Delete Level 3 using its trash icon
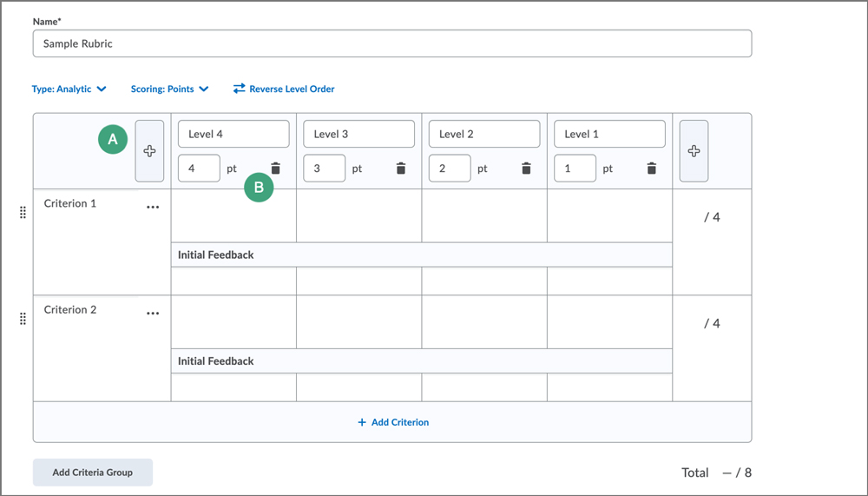The width and height of the screenshot is (868, 496). tap(401, 169)
